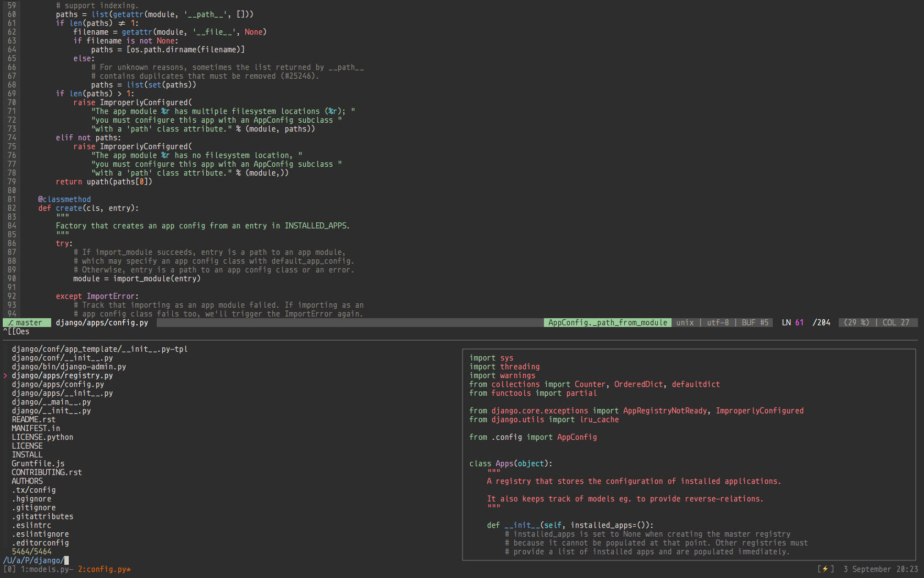The height and width of the screenshot is (578, 924).
Task: Click line 60 paths assignment
Action: click(x=155, y=14)
